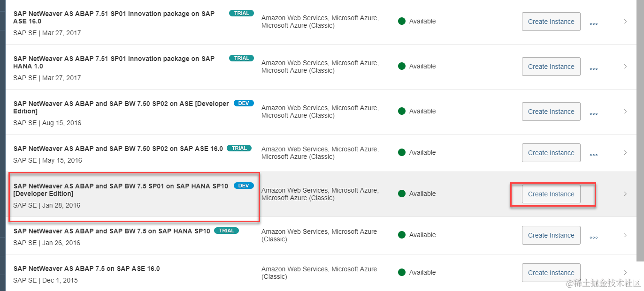Open BW 7.50 SP02 on ASE [Developer Edition] title
This screenshot has width=644, height=291.
click(x=121, y=107)
